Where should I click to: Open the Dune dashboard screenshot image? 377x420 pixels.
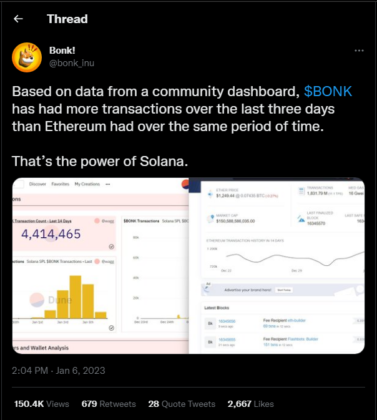click(100, 266)
